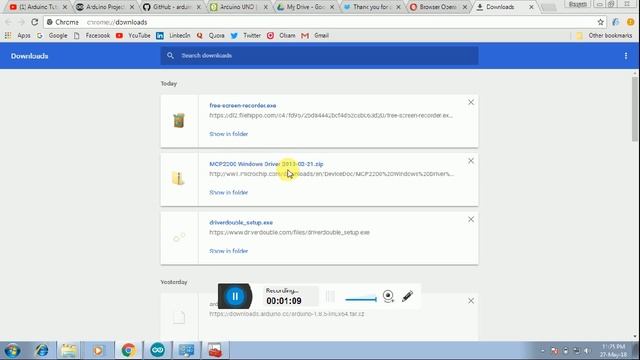Open free-screen-recorder.exe file link
The height and width of the screenshot is (360, 640).
tap(242, 105)
